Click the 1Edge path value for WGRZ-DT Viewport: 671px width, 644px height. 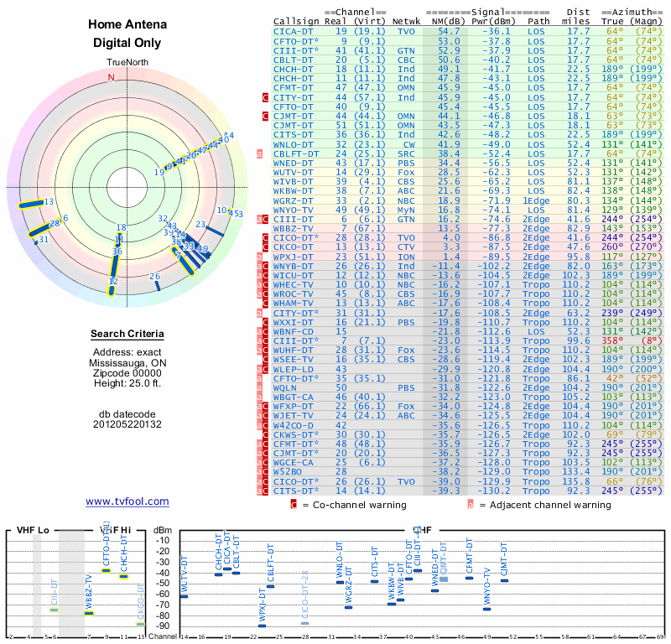tap(536, 200)
